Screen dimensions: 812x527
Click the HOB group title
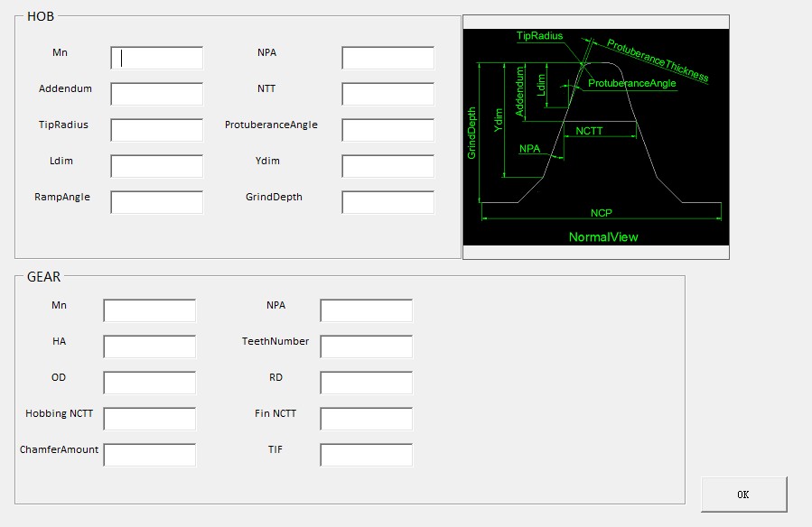point(41,16)
